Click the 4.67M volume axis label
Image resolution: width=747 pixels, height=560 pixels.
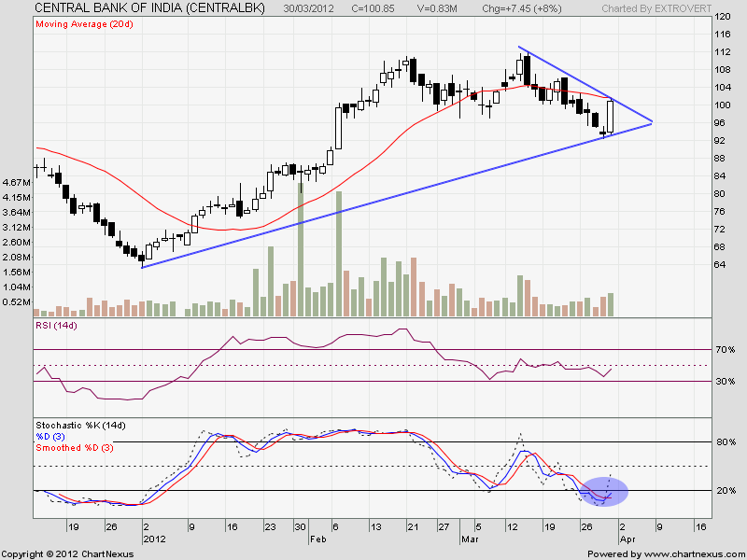(x=17, y=183)
